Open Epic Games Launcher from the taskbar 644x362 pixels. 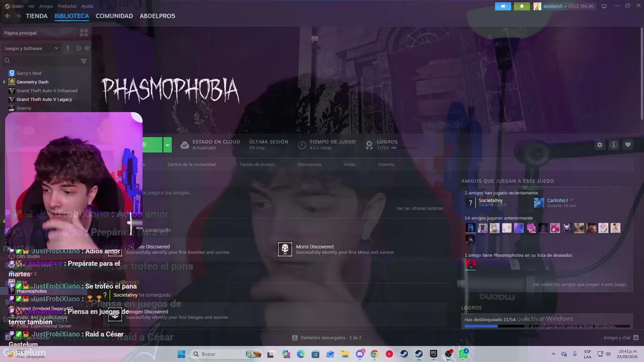tap(434, 354)
